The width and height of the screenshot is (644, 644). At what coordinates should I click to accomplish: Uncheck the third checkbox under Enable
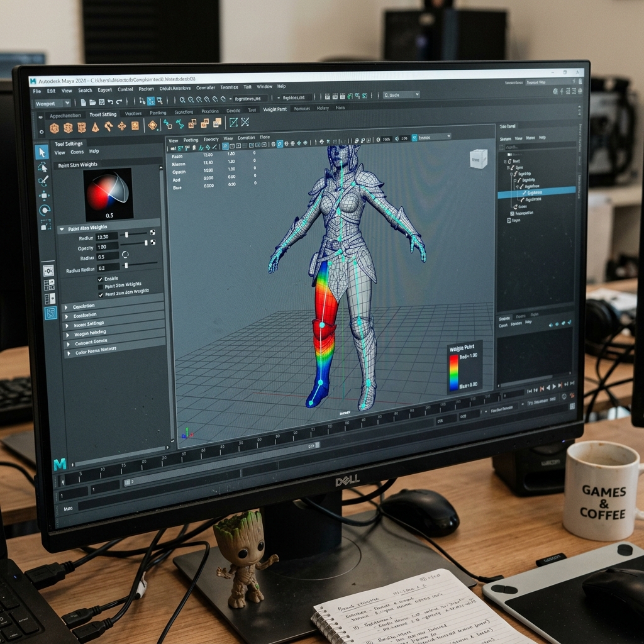coord(101,294)
